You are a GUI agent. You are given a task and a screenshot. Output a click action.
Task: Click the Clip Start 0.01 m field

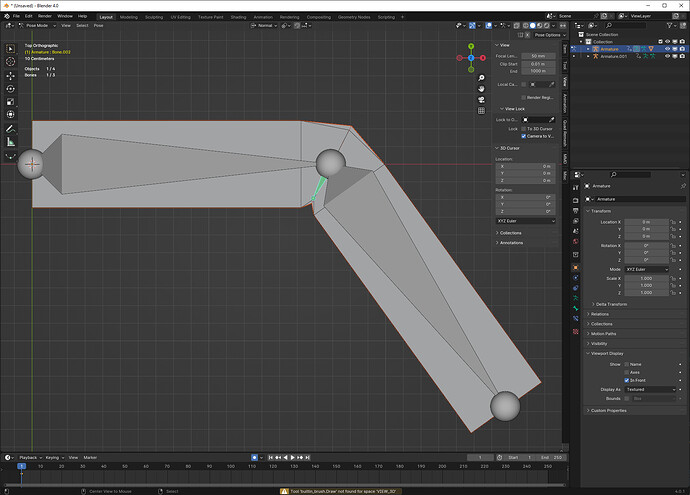[538, 64]
